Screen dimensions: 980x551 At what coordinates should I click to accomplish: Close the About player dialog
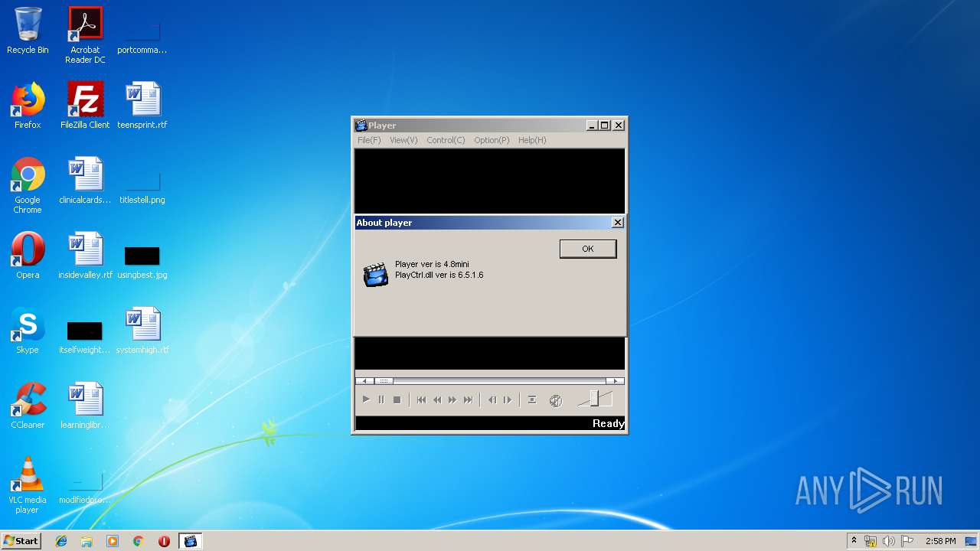pyautogui.click(x=618, y=223)
